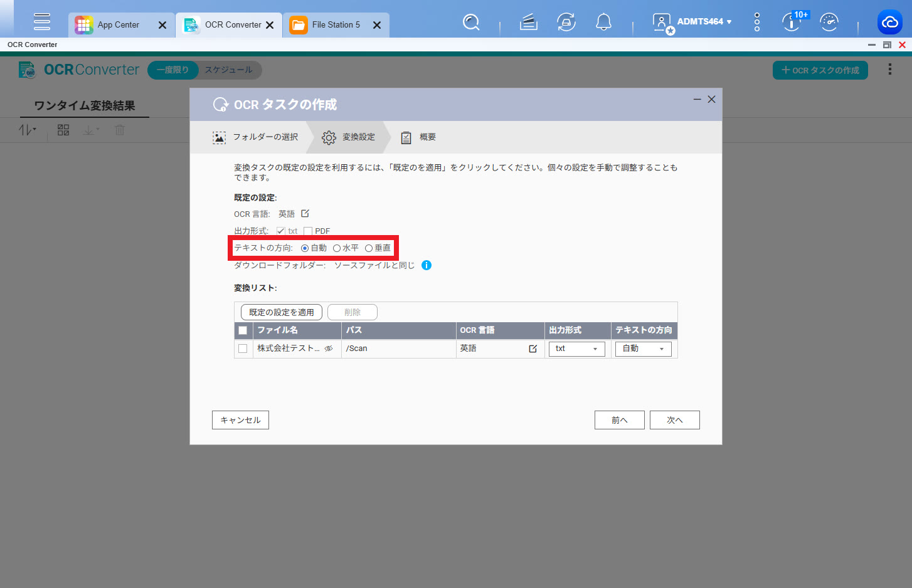Expand the 自動 text direction dropdown in row

coord(643,349)
